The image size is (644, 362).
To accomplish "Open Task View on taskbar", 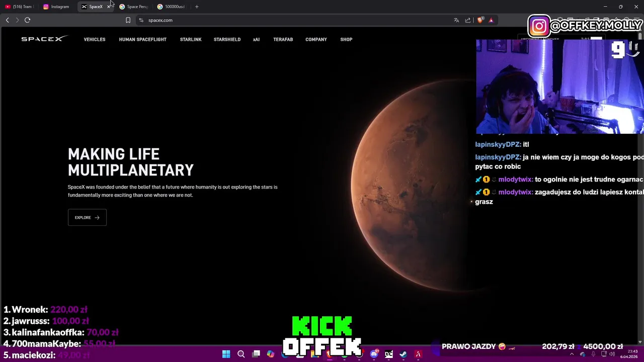I will pyautogui.click(x=256, y=354).
